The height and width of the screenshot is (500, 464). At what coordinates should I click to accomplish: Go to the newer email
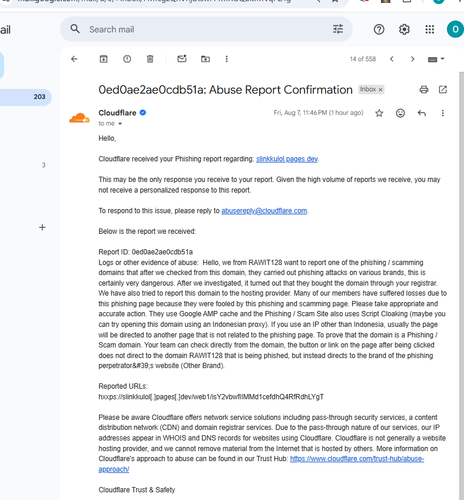click(x=392, y=59)
